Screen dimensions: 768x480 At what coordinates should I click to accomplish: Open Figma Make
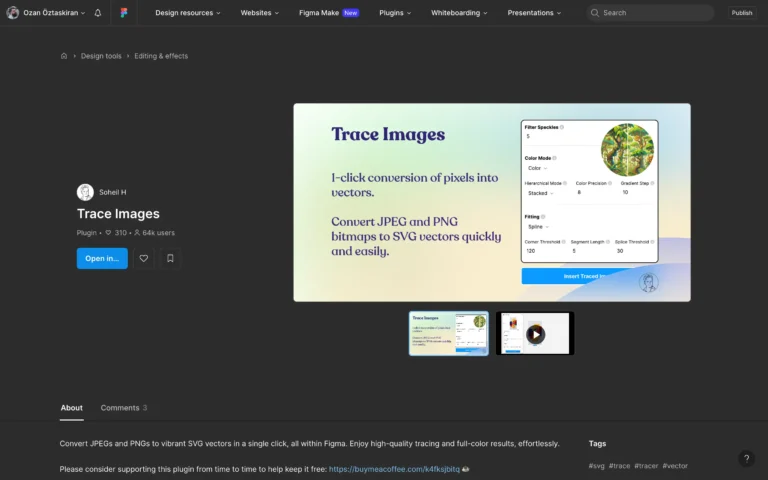coord(329,13)
